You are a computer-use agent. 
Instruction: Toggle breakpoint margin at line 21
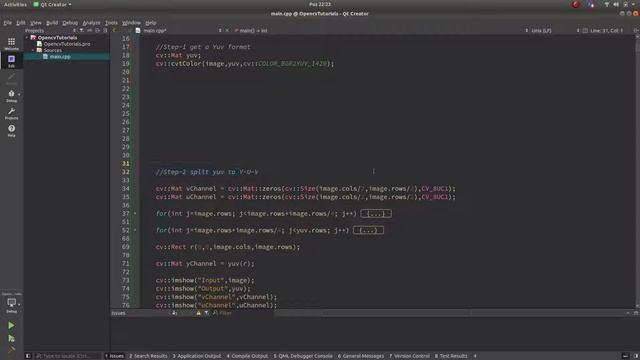click(x=132, y=80)
